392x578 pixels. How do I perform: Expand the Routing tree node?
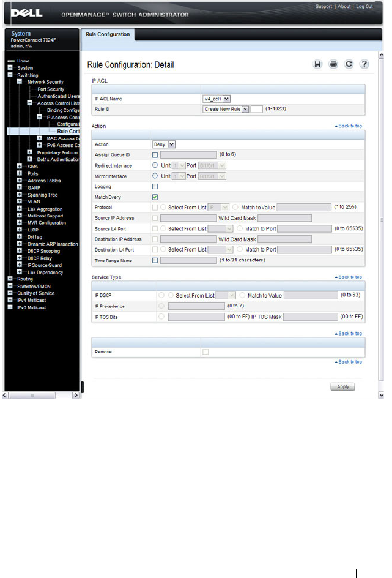(10, 279)
